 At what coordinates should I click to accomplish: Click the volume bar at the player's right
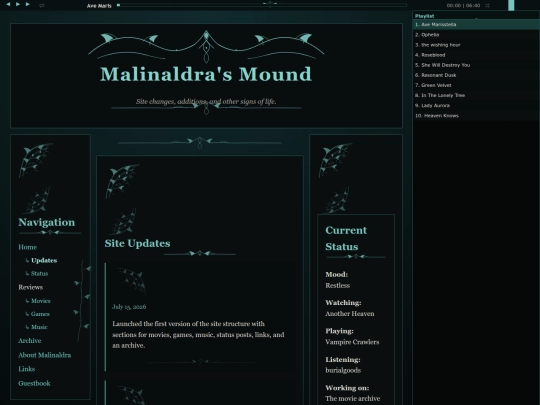click(x=511, y=5)
